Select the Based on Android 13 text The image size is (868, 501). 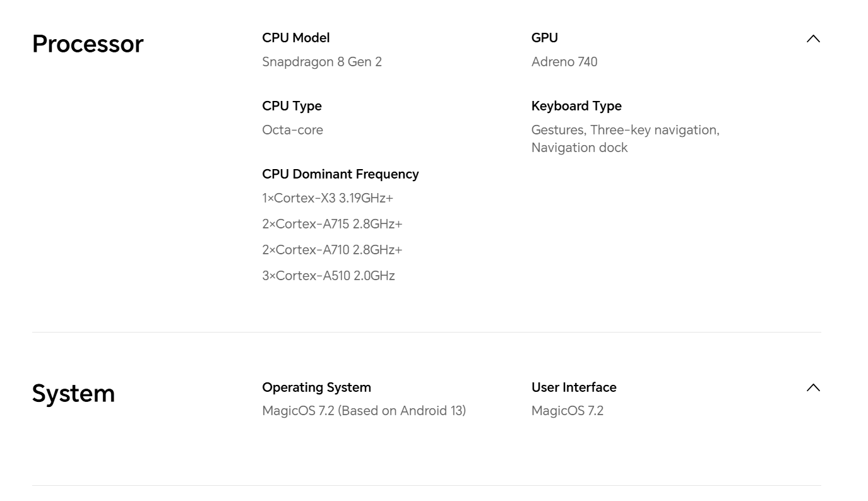tap(402, 411)
